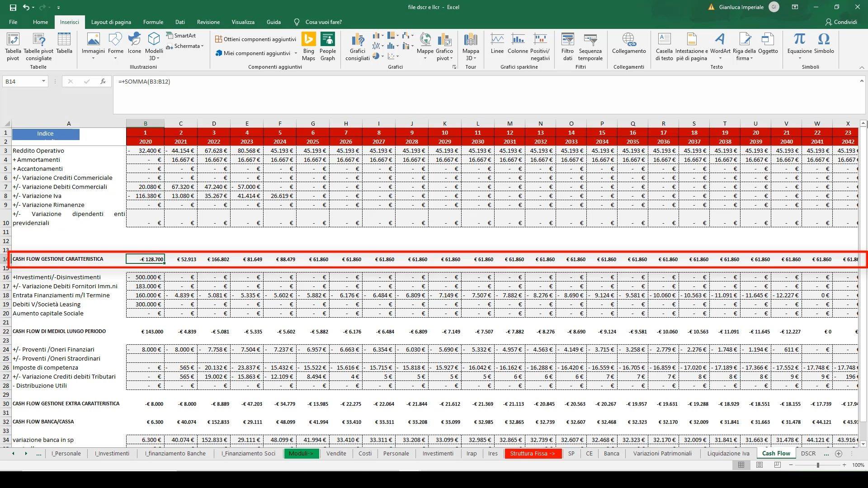The width and height of the screenshot is (868, 488).
Task: Open Mappa 3D tour
Action: (471, 47)
